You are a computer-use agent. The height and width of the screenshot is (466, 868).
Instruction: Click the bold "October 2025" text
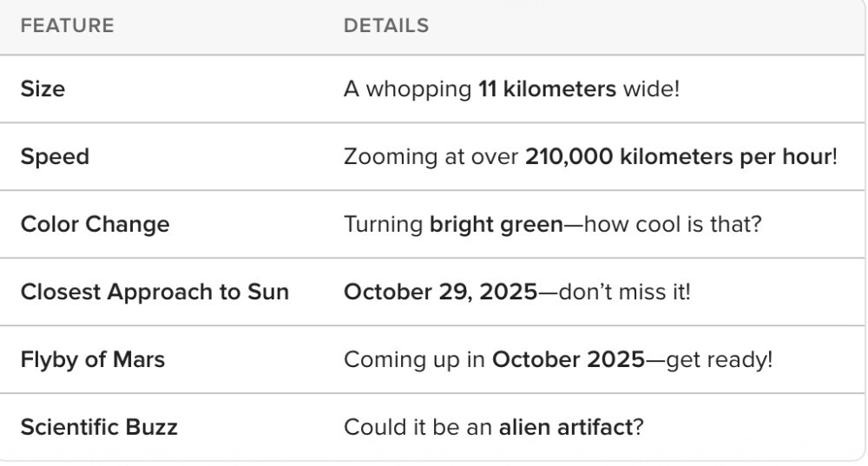[x=568, y=359]
